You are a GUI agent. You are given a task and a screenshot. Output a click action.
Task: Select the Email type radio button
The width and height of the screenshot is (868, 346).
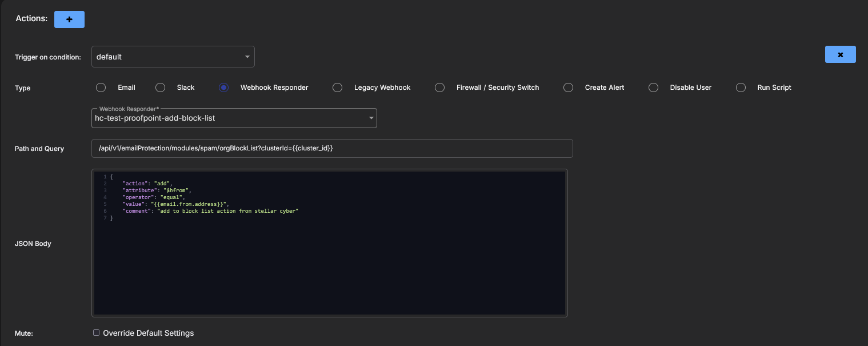click(x=101, y=88)
